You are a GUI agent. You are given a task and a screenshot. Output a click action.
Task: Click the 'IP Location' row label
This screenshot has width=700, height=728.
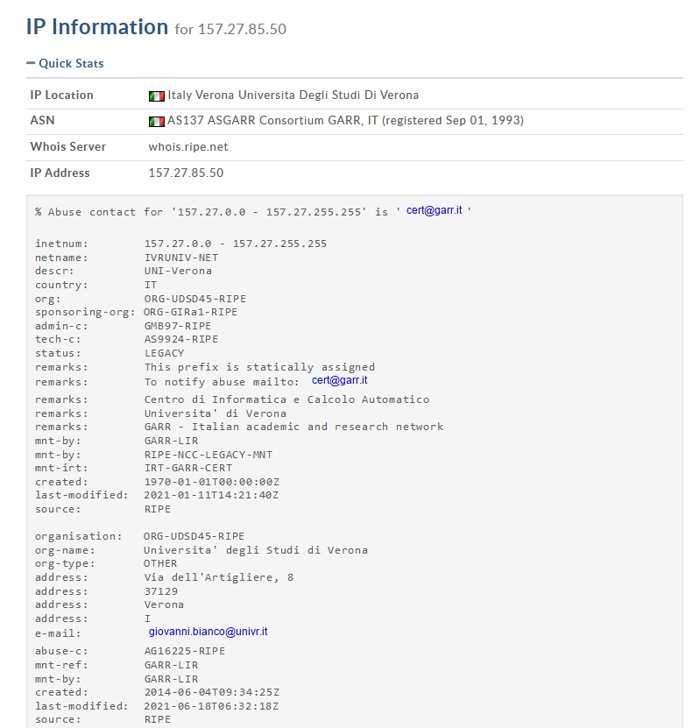pos(61,95)
